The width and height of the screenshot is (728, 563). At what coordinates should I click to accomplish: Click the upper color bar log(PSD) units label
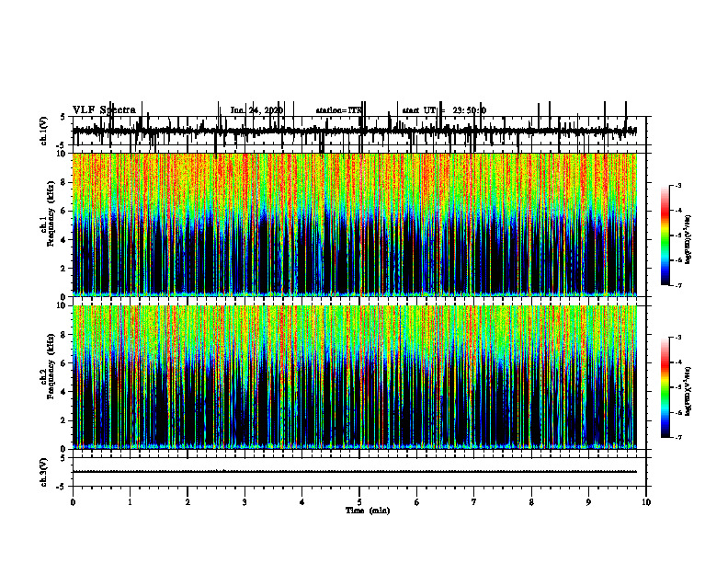(x=689, y=239)
